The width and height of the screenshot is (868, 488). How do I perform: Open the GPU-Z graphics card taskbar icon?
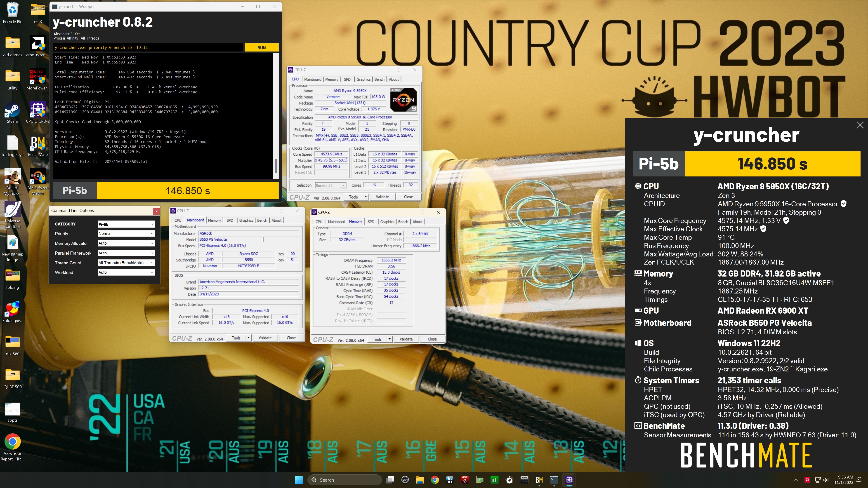479,480
